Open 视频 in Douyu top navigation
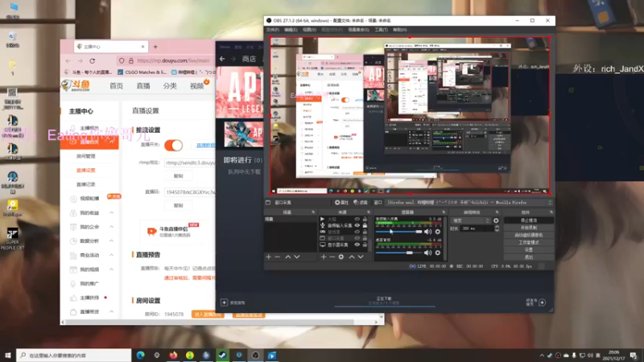This screenshot has width=644, height=362. click(x=196, y=86)
